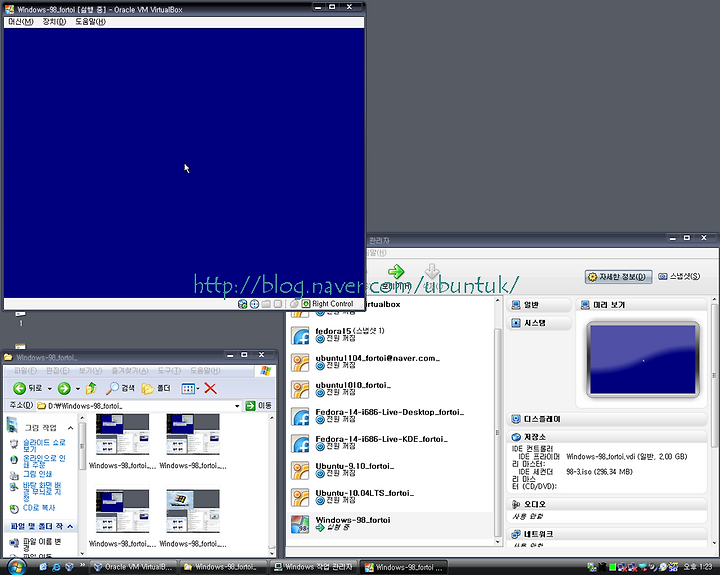Click the 디스플레이 (Display) section header
Screen dimensions: 720x575
pos(607,419)
